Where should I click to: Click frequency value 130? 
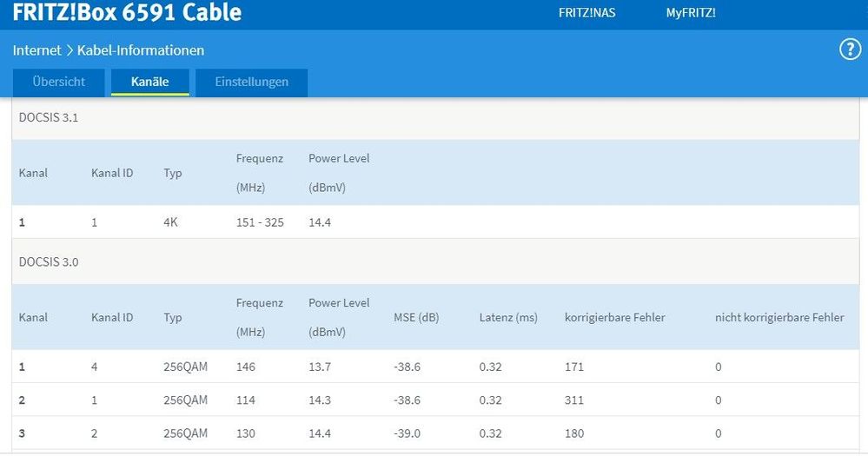245,433
